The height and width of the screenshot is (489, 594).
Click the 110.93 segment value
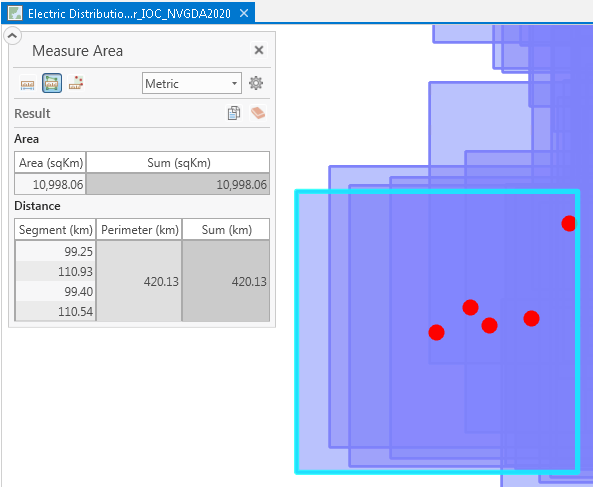[x=55, y=271]
